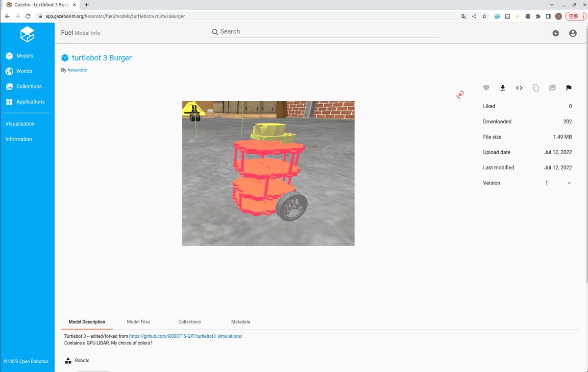Screen dimensions: 588x372
Task: Click the Robots category icon
Action: [x=68, y=361]
